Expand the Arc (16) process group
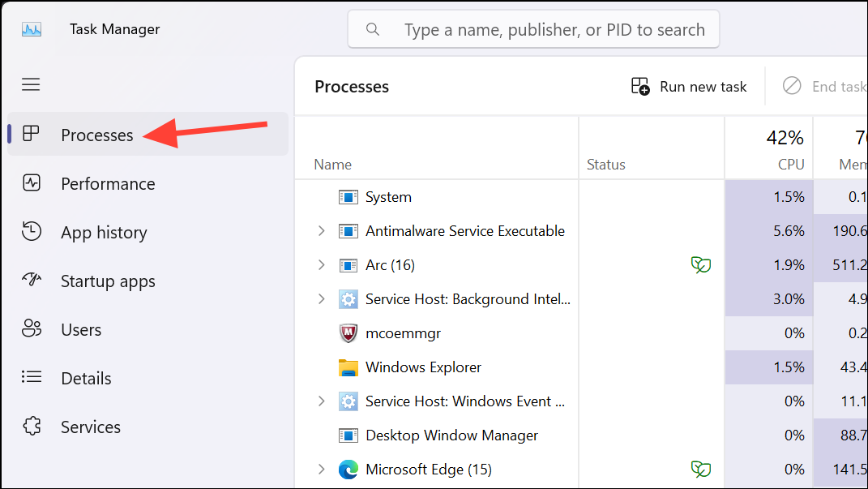The width and height of the screenshot is (868, 489). pyautogui.click(x=321, y=264)
